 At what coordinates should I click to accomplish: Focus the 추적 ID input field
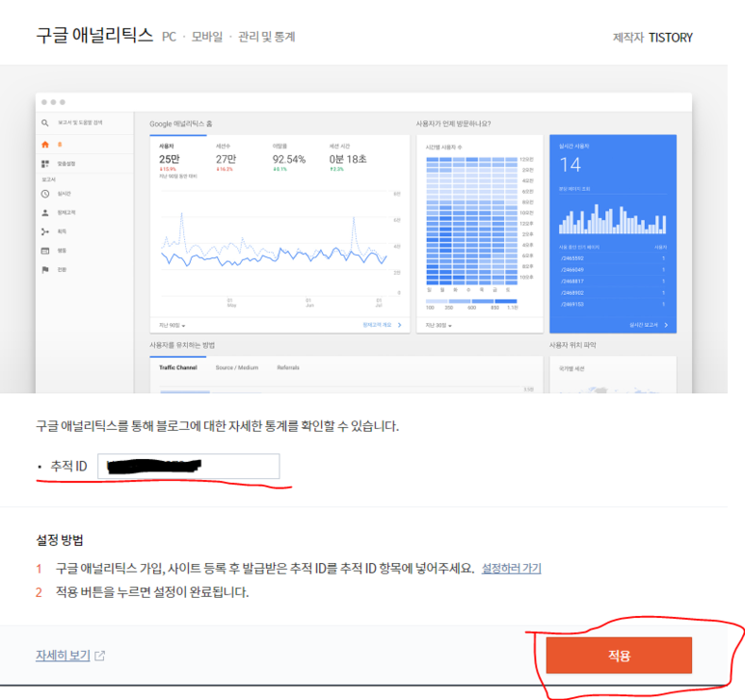[189, 467]
